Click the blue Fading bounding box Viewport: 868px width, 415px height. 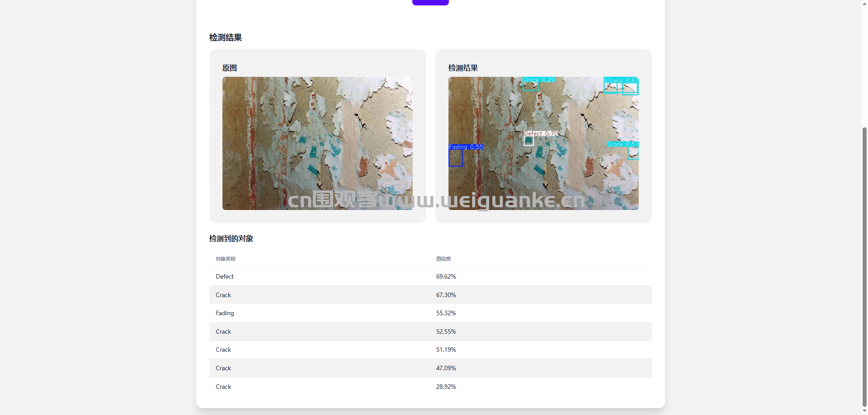point(455,158)
